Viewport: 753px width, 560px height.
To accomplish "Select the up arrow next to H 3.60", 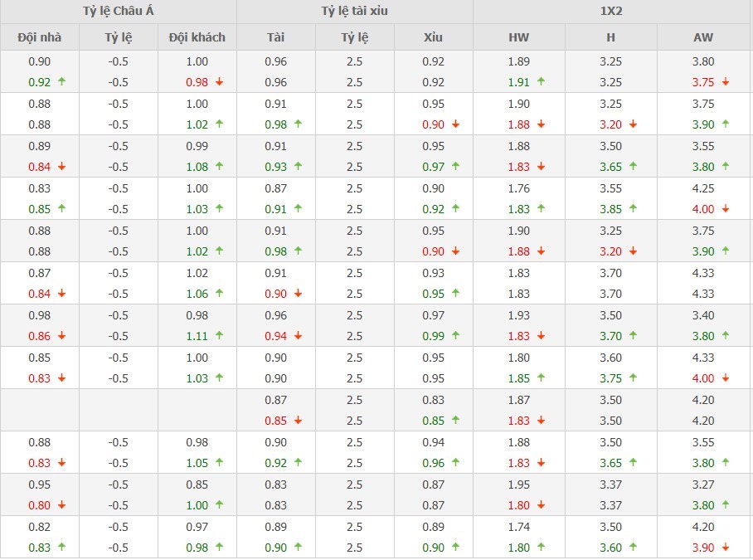I will (x=634, y=548).
